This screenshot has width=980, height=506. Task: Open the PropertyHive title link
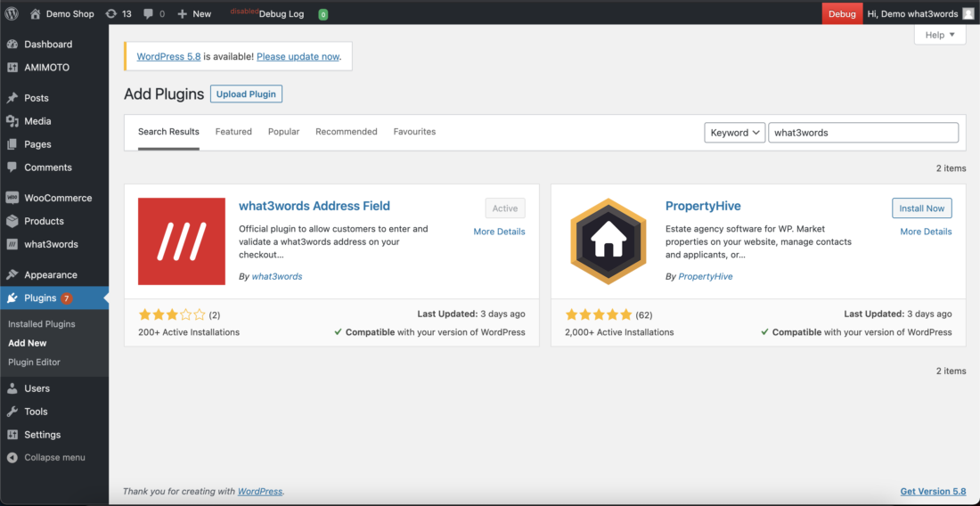pyautogui.click(x=703, y=206)
